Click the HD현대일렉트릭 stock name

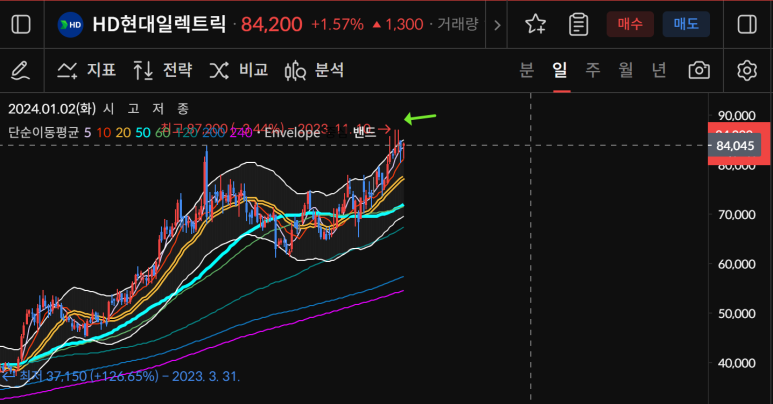tap(159, 24)
